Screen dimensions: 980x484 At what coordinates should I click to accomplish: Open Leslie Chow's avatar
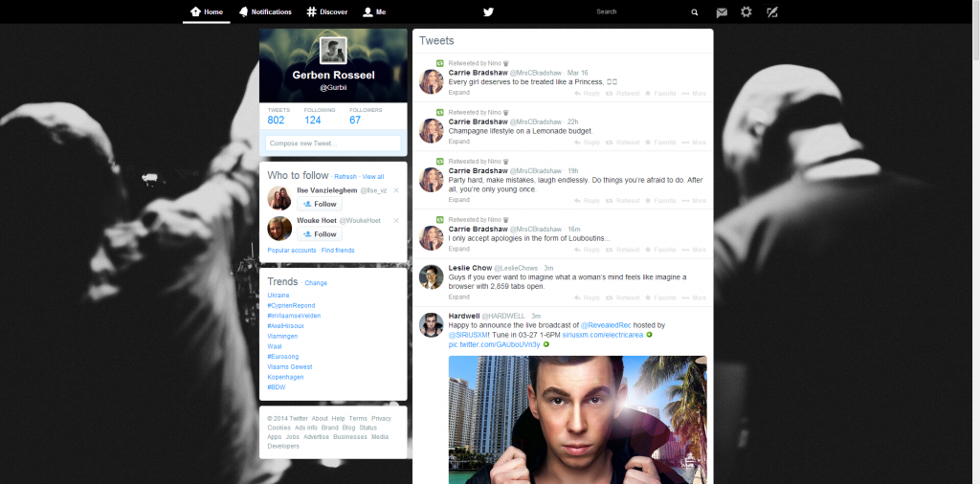431,276
